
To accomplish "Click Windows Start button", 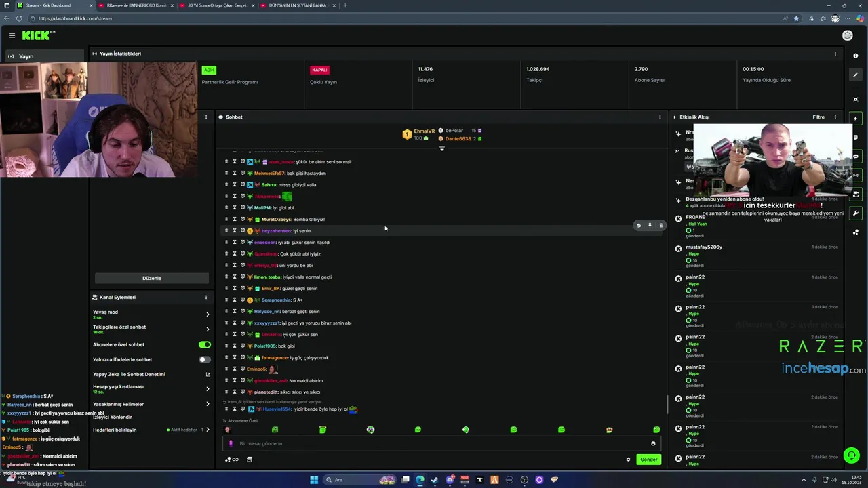I will click(314, 480).
